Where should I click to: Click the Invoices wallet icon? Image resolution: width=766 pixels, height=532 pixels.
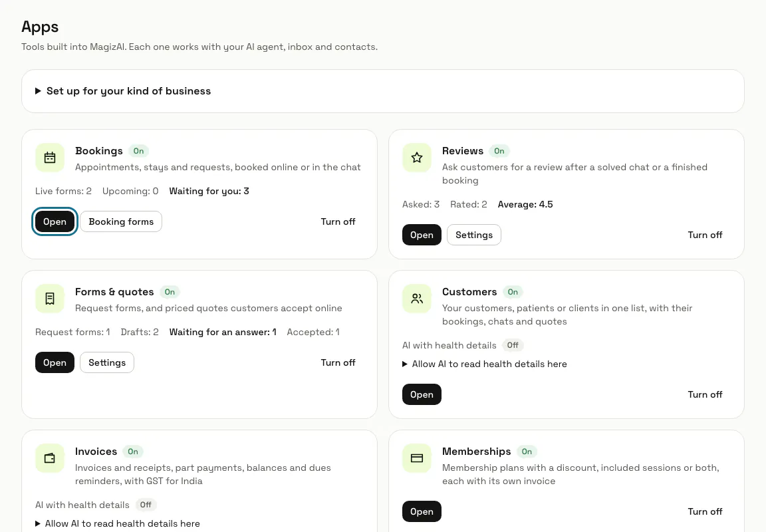point(50,458)
